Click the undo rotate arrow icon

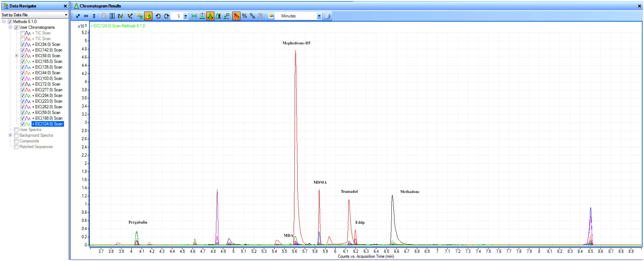click(x=158, y=16)
